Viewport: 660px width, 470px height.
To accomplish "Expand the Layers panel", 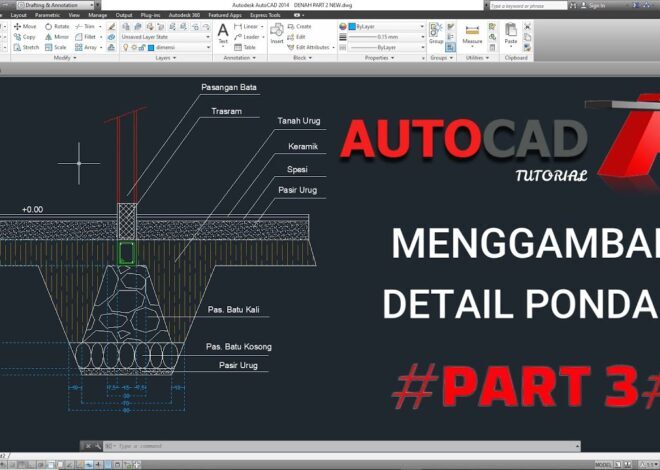I will [x=166, y=58].
